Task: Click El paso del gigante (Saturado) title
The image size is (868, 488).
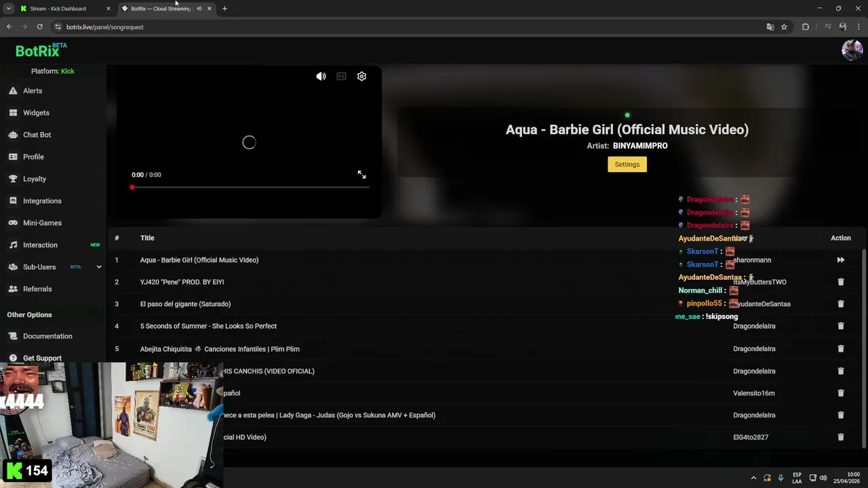Action: pyautogui.click(x=185, y=304)
